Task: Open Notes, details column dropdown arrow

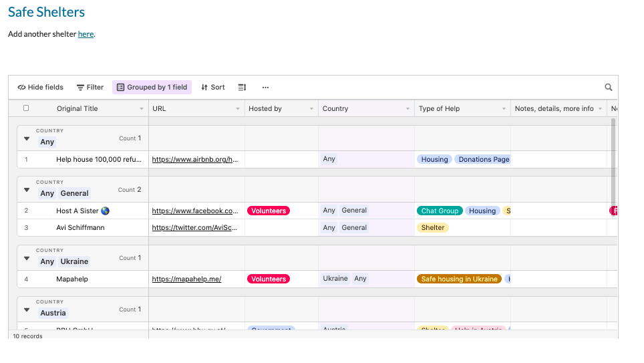Action: point(600,109)
